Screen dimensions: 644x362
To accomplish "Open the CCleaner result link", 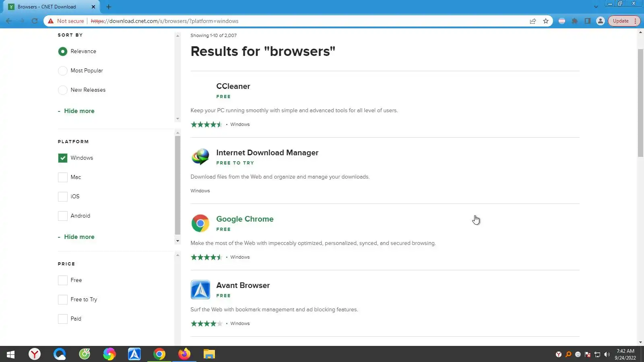I will coord(233,86).
